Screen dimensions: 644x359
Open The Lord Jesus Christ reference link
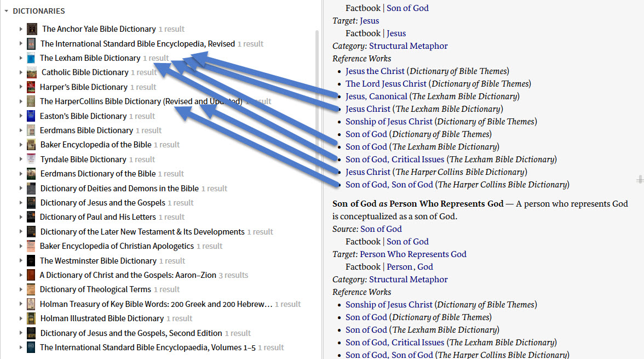[386, 84]
